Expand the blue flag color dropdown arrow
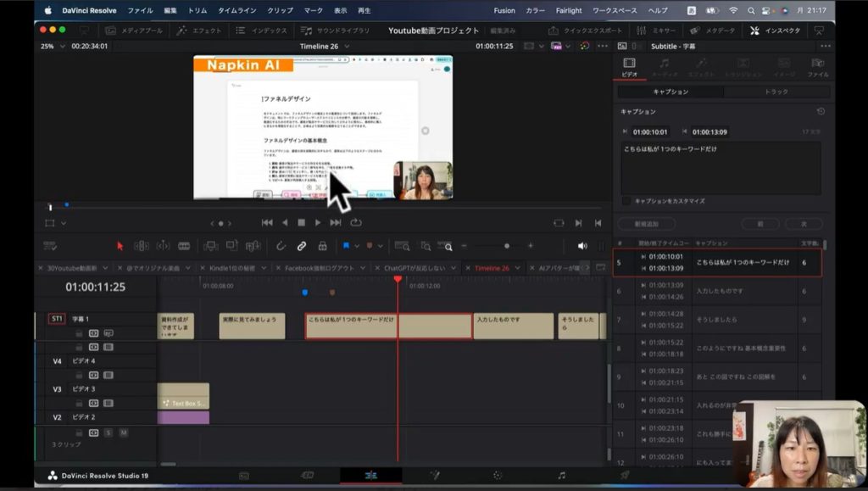 (357, 246)
